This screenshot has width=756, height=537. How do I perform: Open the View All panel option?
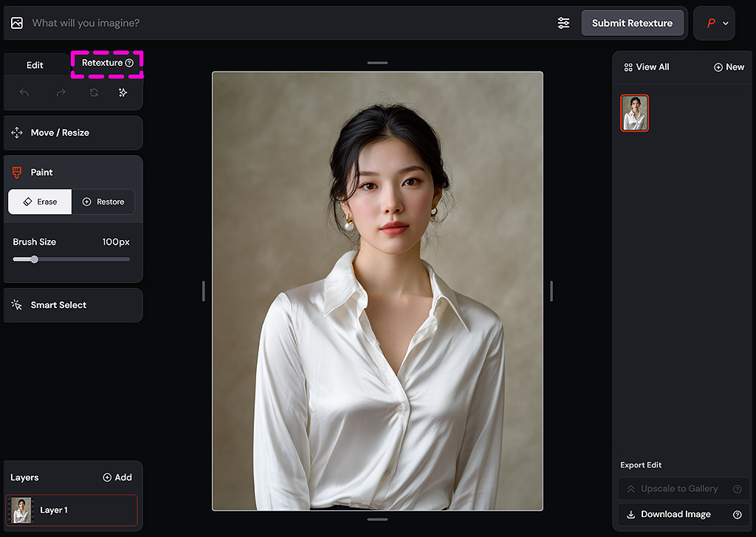(645, 66)
